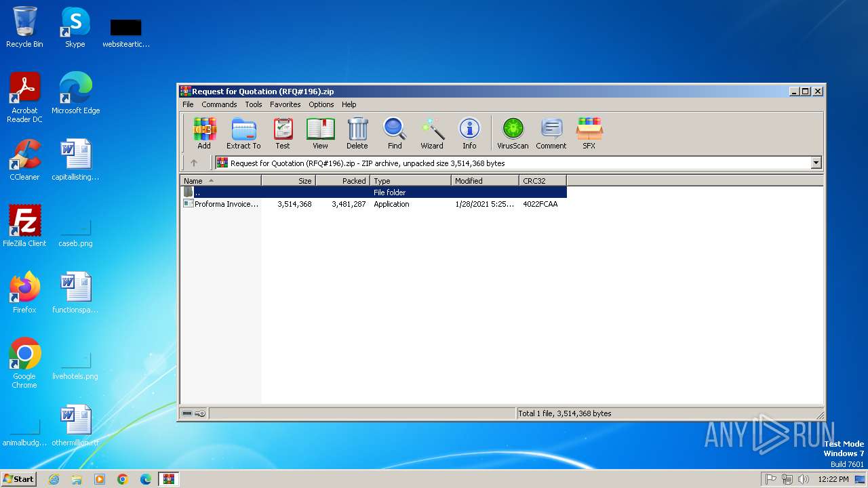Open the Tools menu

(x=254, y=104)
